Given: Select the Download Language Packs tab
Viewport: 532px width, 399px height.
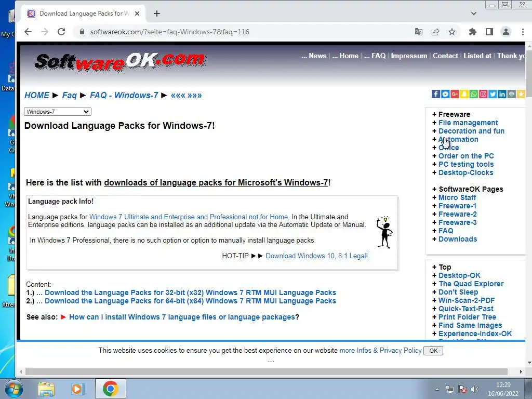Looking at the screenshot, I should tap(84, 14).
